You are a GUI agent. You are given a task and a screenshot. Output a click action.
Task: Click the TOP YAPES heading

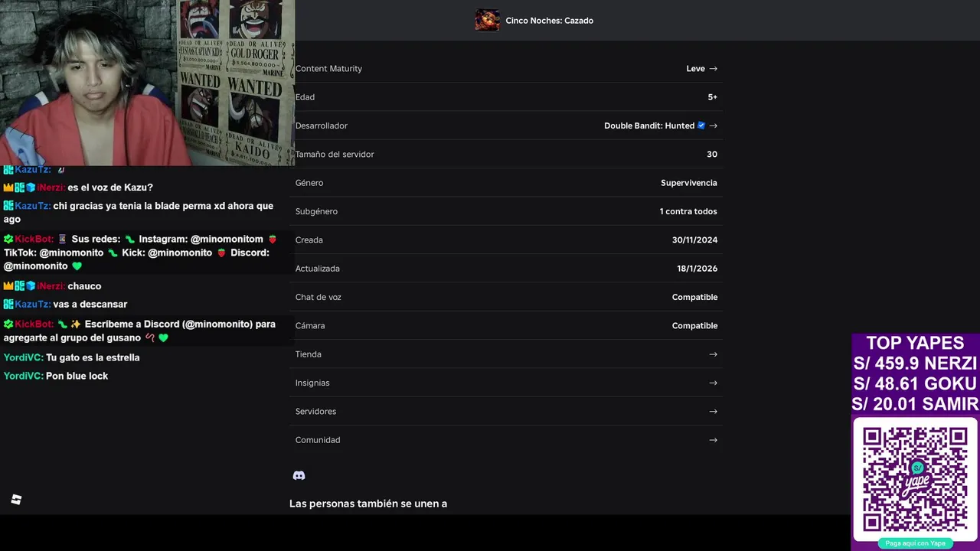(x=915, y=343)
